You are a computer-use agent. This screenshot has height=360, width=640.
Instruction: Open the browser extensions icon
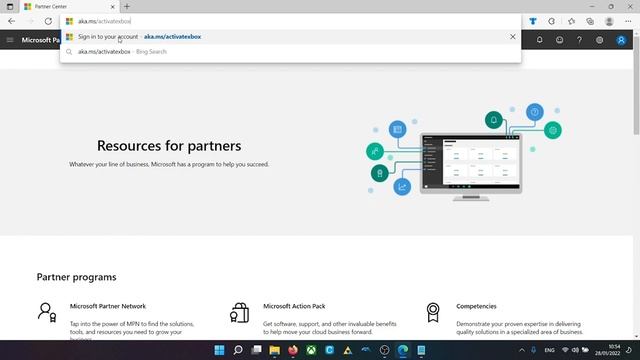tap(551, 21)
